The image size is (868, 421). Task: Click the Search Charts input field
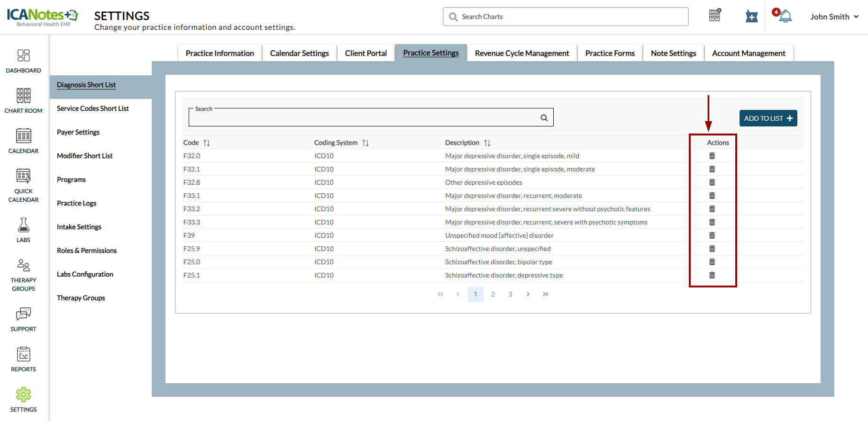[569, 17]
